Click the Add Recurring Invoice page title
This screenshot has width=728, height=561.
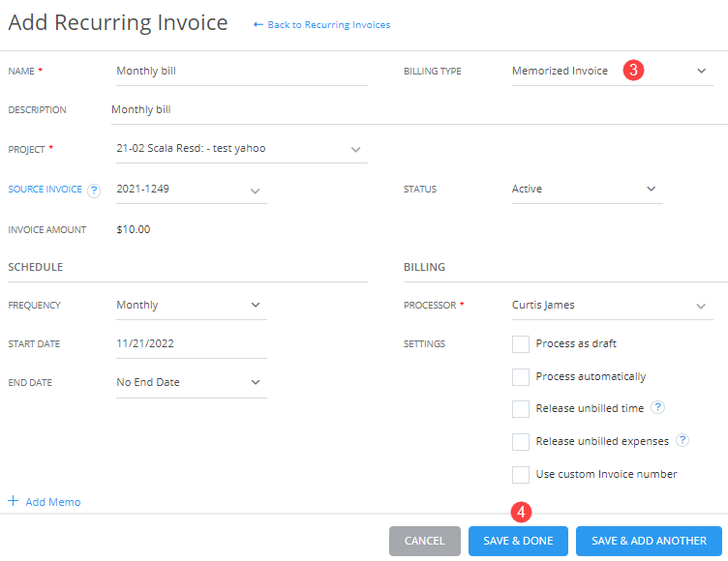(x=118, y=23)
